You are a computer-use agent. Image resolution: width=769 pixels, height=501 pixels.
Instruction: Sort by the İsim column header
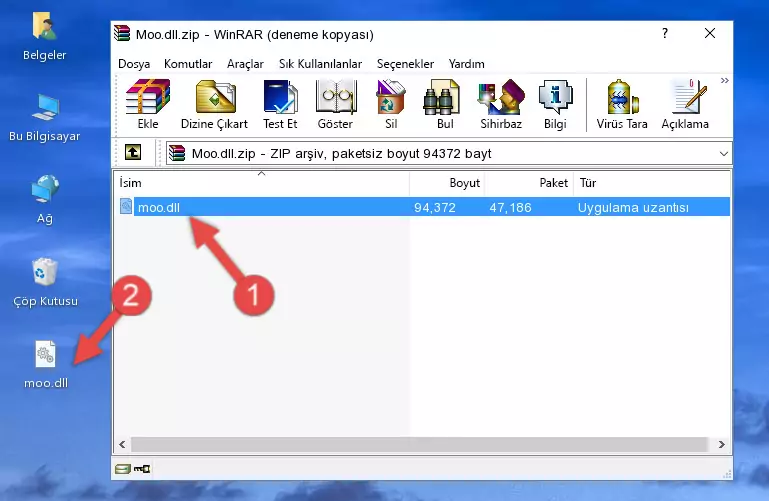point(262,183)
